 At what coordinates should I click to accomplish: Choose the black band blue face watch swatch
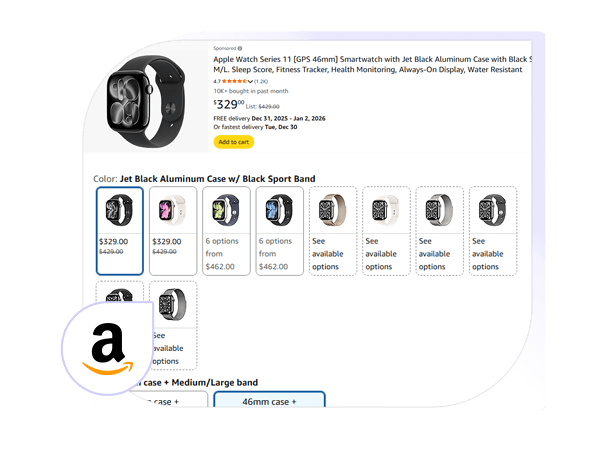pyautogui.click(x=280, y=231)
